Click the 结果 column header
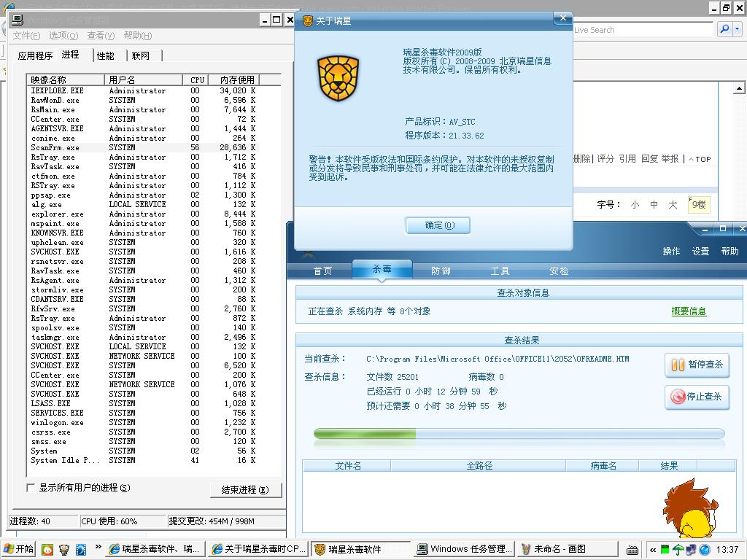 click(669, 466)
